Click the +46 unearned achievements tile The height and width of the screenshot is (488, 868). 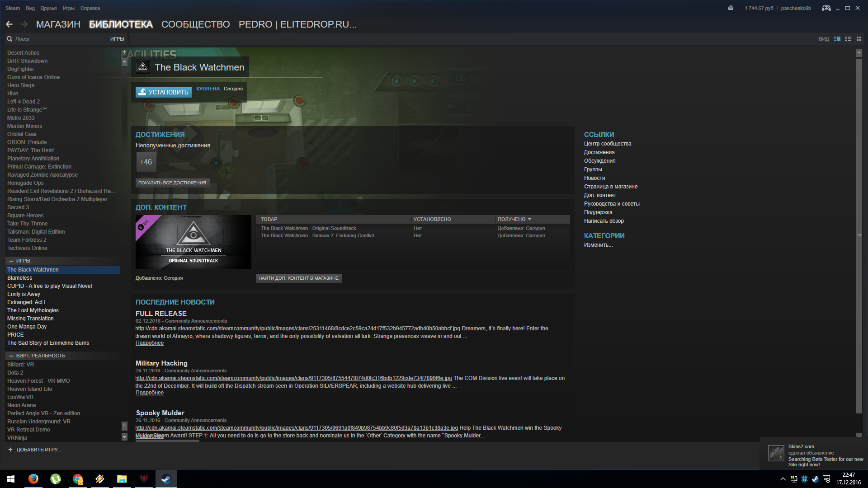(146, 162)
